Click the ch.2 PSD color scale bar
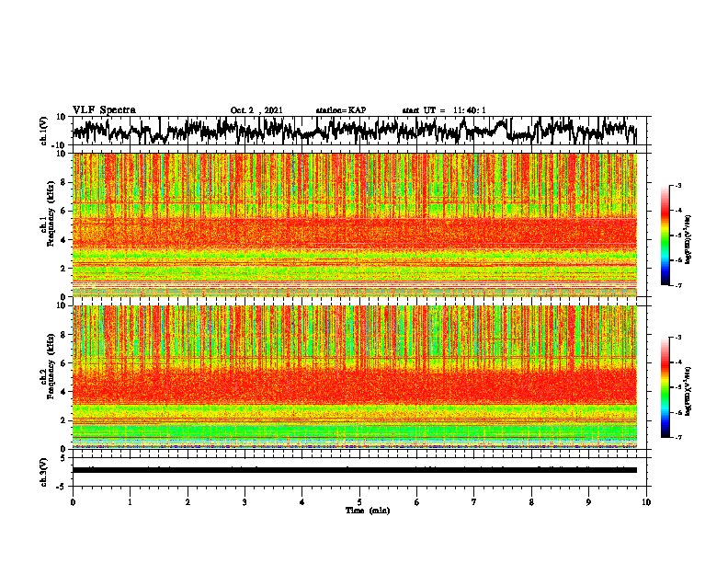The image size is (728, 563). click(x=665, y=387)
